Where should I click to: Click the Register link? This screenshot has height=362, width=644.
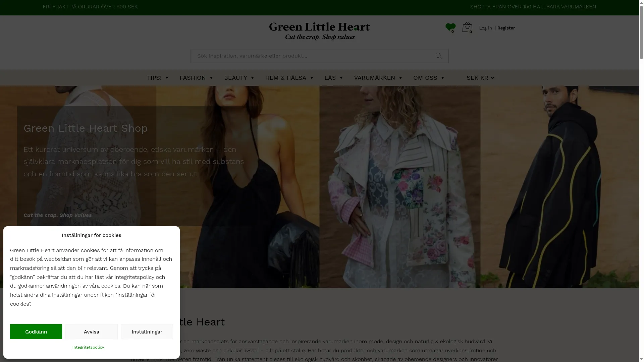pyautogui.click(x=506, y=28)
